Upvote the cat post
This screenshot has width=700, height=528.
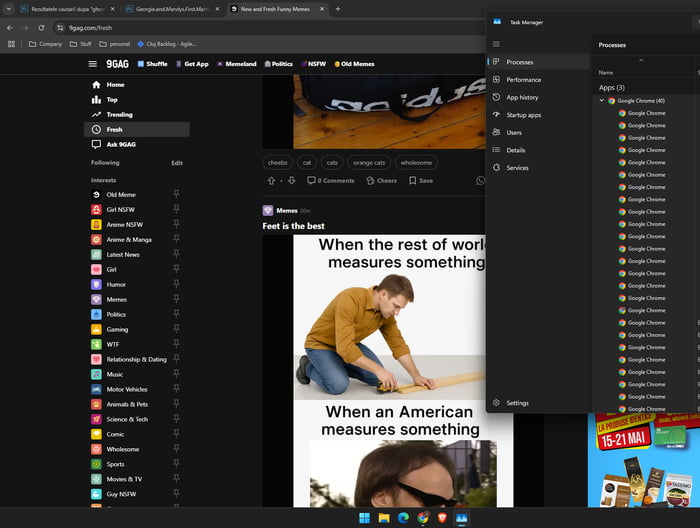[271, 181]
